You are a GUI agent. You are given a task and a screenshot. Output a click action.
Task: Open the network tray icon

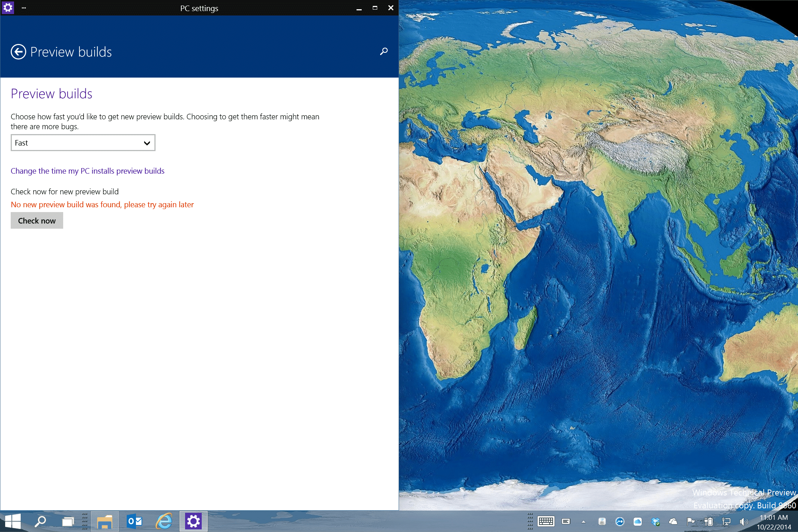726,521
